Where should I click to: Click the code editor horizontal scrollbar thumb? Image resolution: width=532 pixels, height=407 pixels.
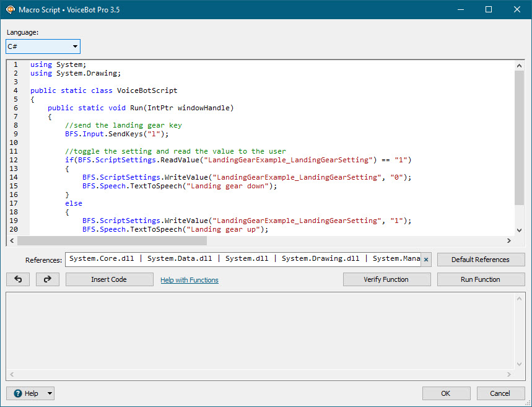(x=112, y=241)
